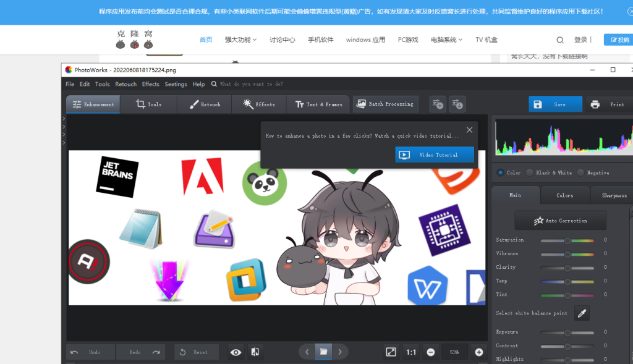633x364 pixels.
Task: Click the 克隆窝 site logo
Action: click(134, 40)
